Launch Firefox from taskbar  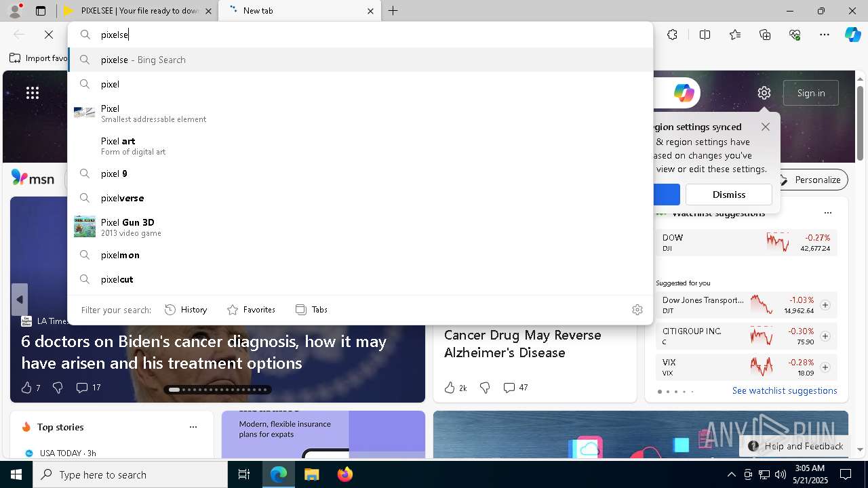(x=345, y=474)
